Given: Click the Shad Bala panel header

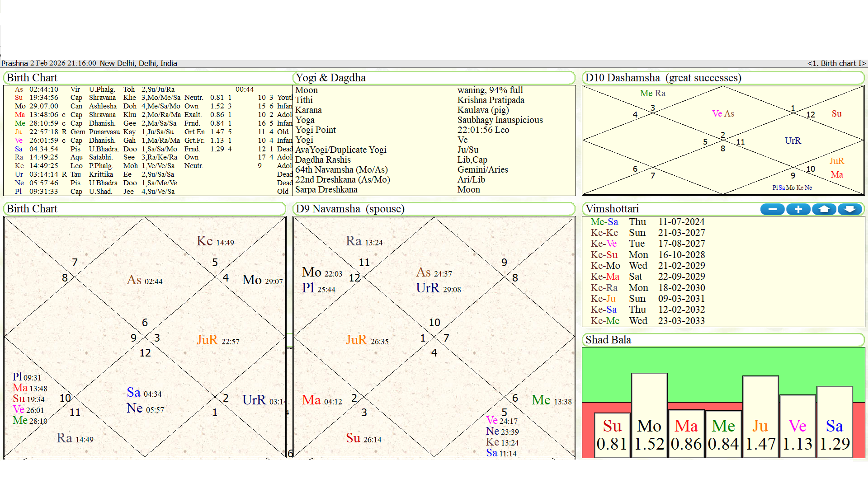Looking at the screenshot, I should coord(608,340).
